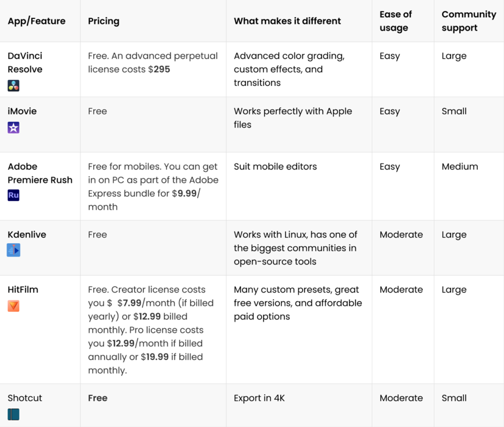Click the Ease of usage header

[x=396, y=21]
